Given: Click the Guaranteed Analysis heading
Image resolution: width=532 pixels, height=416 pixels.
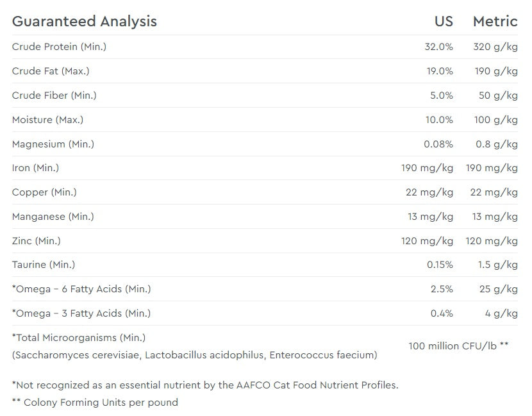Looking at the screenshot, I should tap(84, 21).
